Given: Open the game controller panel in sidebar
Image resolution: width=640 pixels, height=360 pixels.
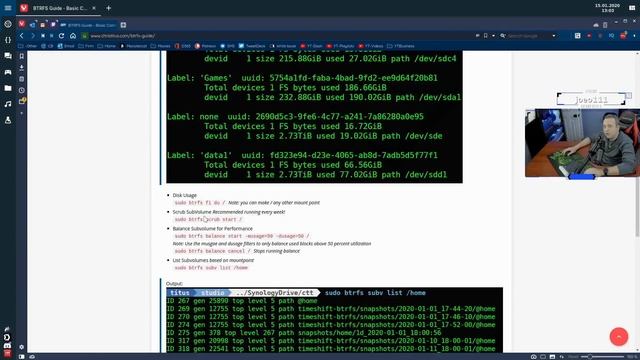Looking at the screenshot, I should pyautogui.click(x=8, y=72).
